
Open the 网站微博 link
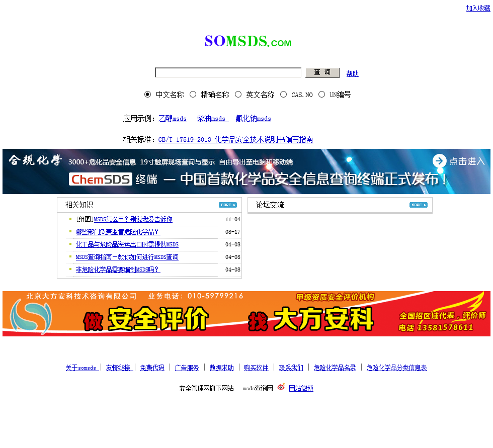(x=301, y=388)
